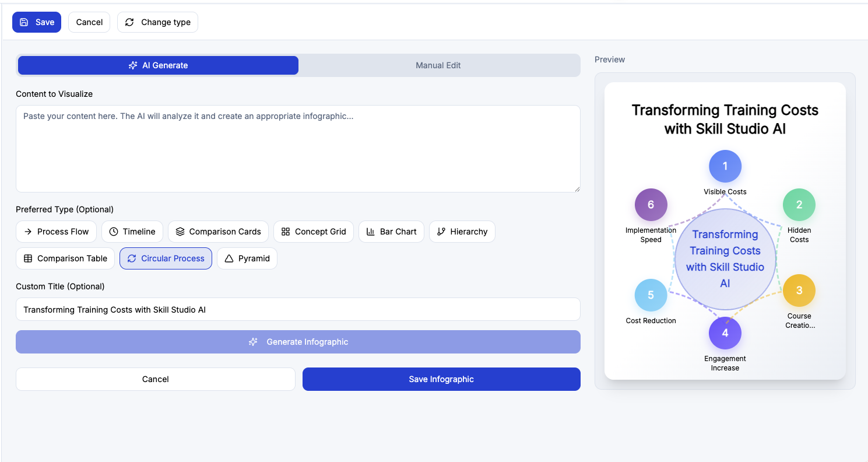The width and height of the screenshot is (868, 462).
Task: Click the Custom Title input field
Action: (298, 309)
